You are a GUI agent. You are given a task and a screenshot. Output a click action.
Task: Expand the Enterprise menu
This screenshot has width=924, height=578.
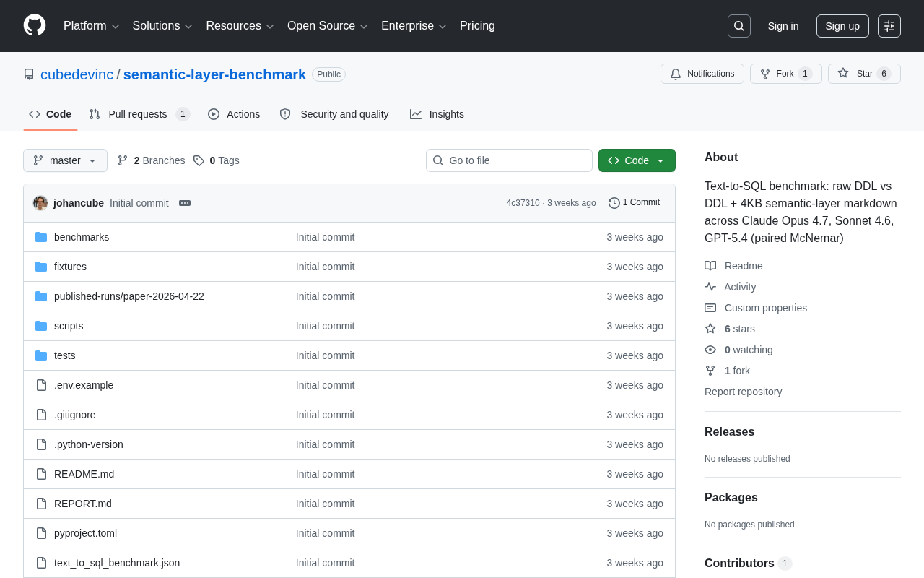point(414,26)
